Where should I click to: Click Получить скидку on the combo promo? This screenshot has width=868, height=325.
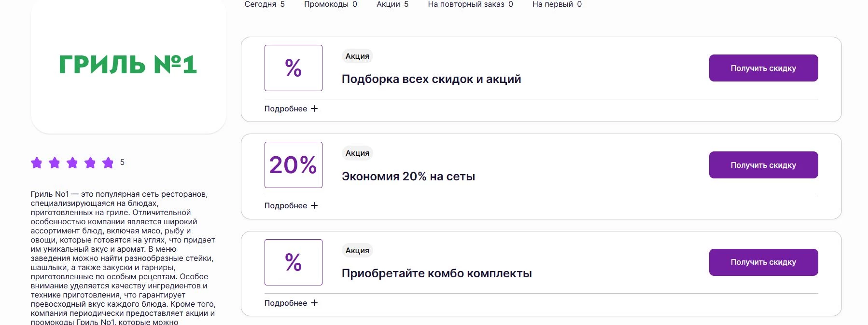763,262
